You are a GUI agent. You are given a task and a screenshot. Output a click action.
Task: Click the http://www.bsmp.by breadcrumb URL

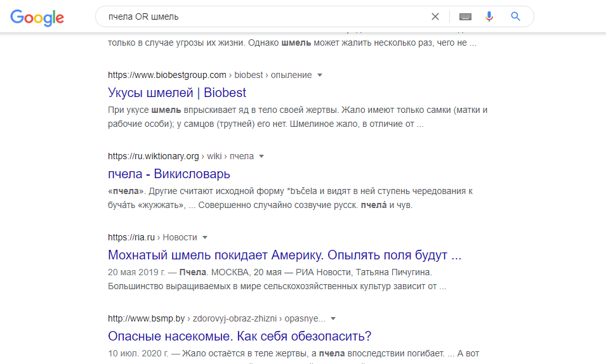tap(146, 318)
